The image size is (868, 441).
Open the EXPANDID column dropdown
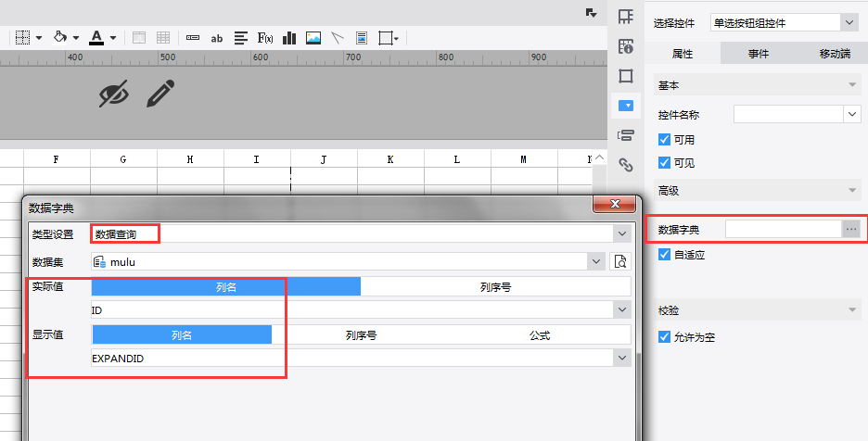(x=622, y=358)
